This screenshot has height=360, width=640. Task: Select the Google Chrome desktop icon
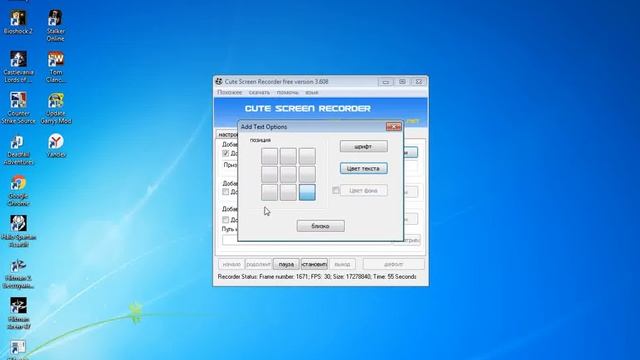(x=18, y=191)
